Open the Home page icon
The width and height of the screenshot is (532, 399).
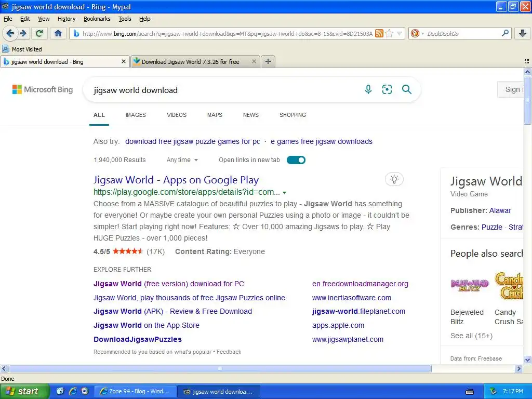(58, 33)
